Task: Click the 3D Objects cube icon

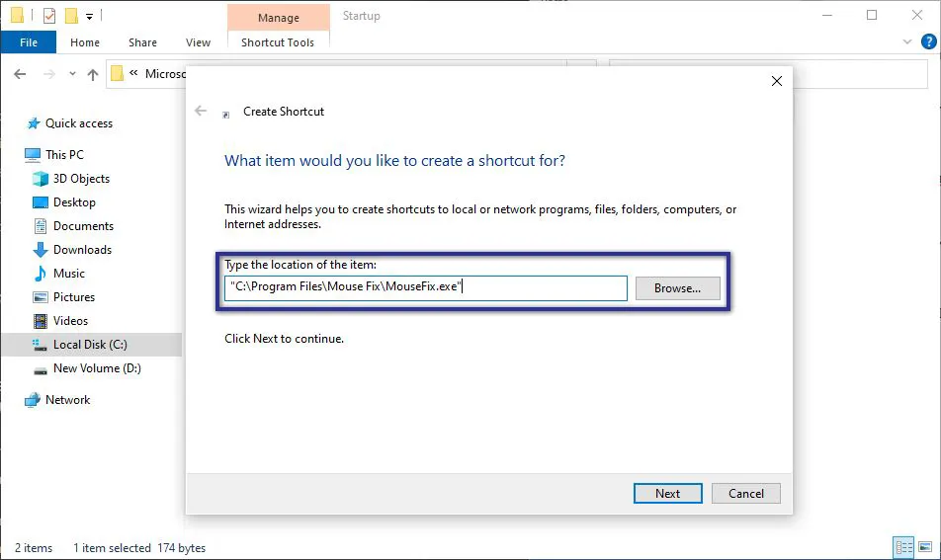Action: (x=41, y=179)
